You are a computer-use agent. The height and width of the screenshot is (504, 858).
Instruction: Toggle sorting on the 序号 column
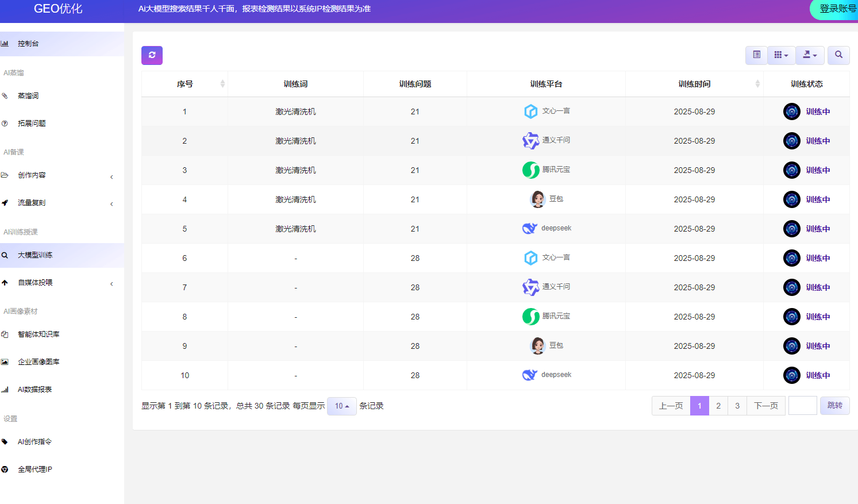[222, 83]
